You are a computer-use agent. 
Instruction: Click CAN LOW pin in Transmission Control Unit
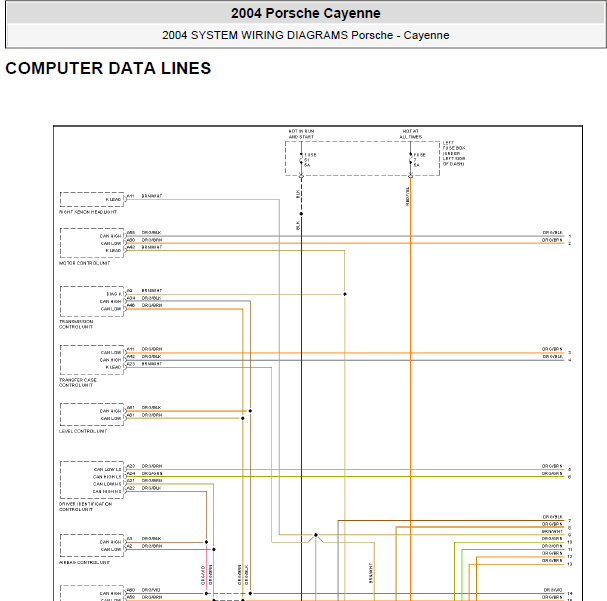[x=111, y=309]
